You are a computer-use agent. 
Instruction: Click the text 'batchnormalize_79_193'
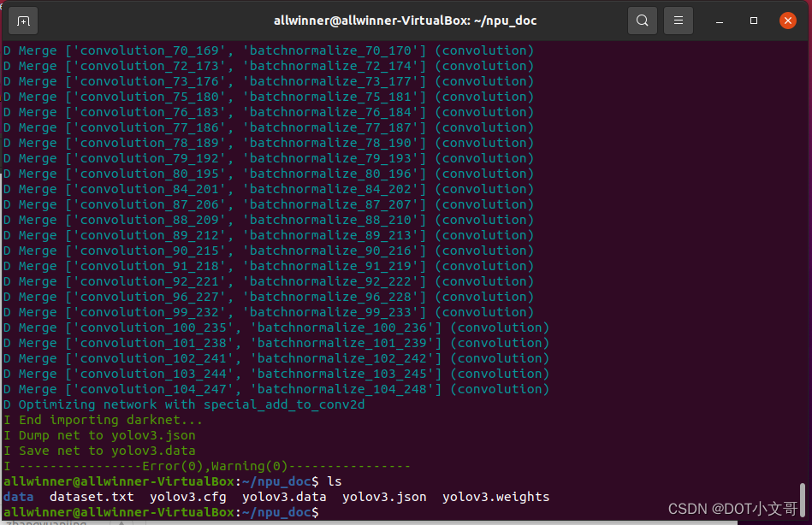(330, 158)
